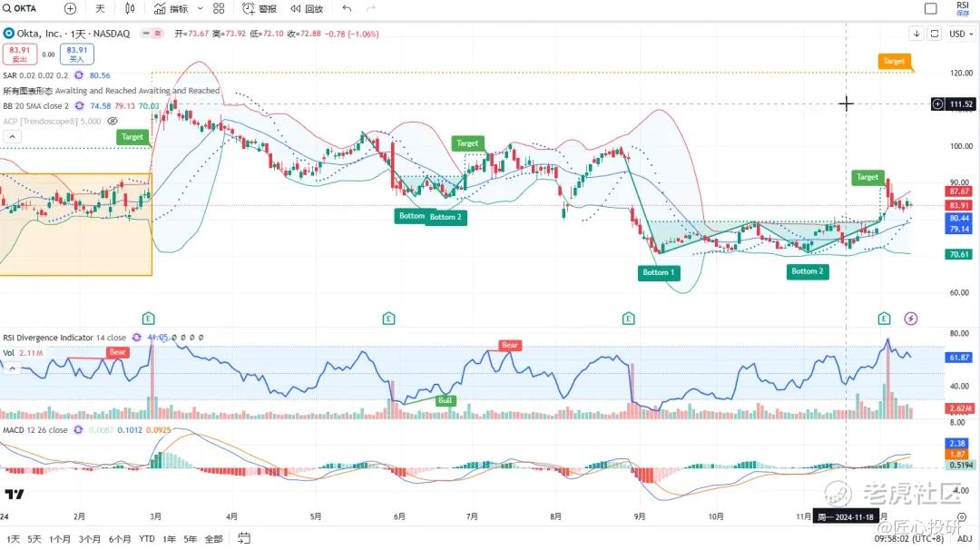This screenshot has width=980, height=550.
Task: Select the MACD 12 26 close legend
Action: click(35, 430)
